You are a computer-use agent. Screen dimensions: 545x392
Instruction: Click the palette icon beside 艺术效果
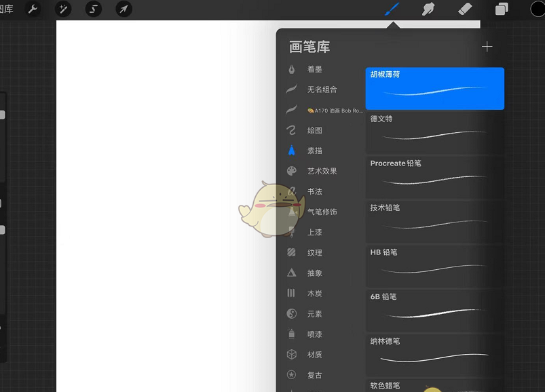pyautogui.click(x=292, y=171)
